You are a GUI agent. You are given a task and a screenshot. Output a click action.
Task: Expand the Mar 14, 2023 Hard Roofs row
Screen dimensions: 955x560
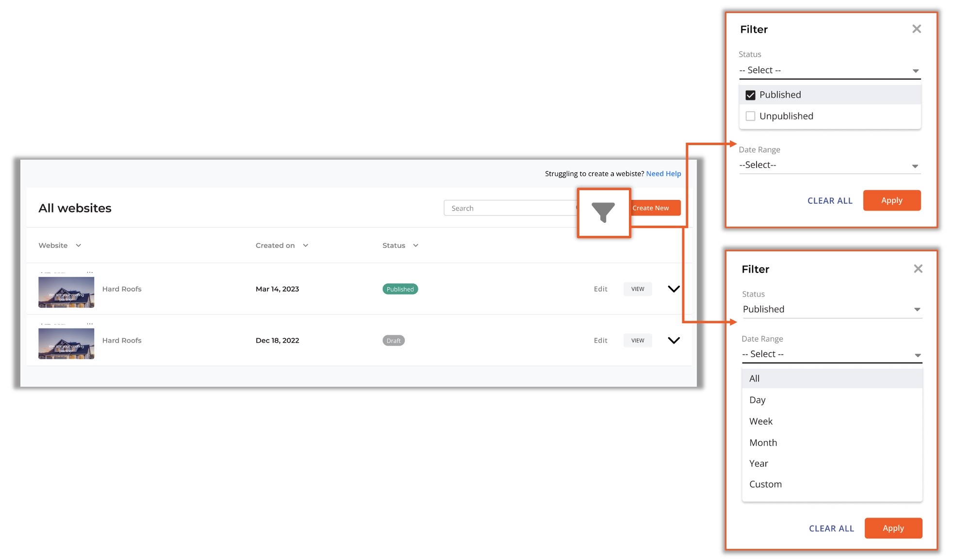[x=674, y=289]
